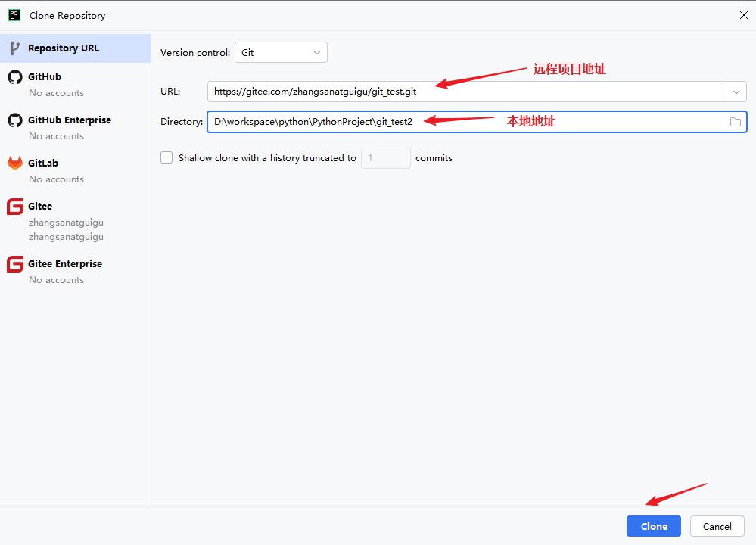This screenshot has width=756, height=545.
Task: Select the Repository URL branch icon
Action: (15, 48)
